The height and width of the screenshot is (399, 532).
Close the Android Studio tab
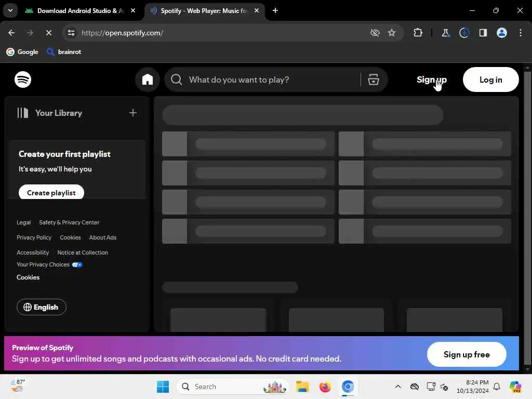(x=133, y=10)
